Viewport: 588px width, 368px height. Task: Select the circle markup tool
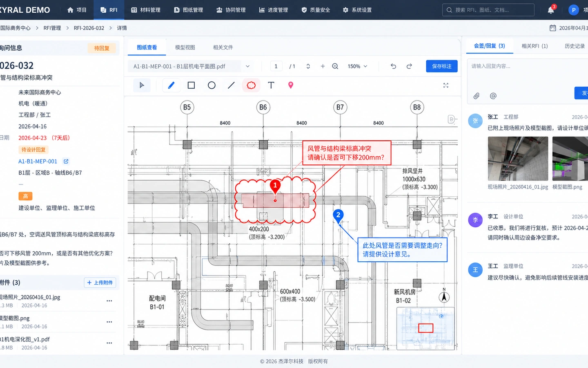pos(212,85)
